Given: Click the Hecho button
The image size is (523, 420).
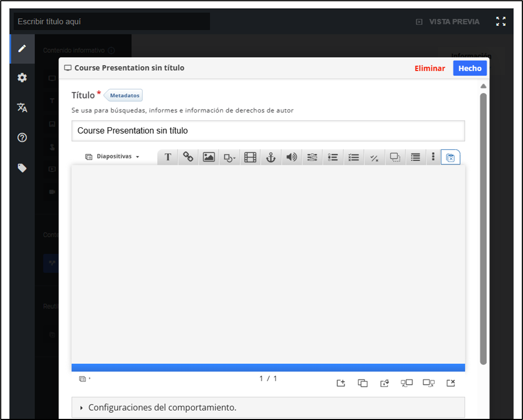Looking at the screenshot, I should point(470,68).
